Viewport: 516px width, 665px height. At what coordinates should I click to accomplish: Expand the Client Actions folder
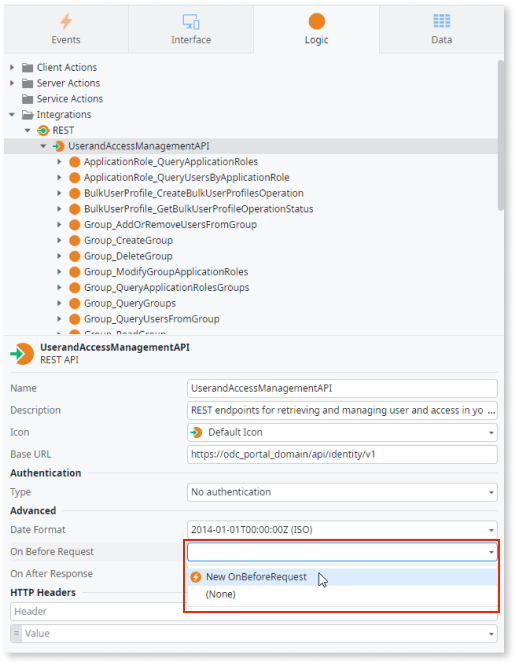click(12, 67)
